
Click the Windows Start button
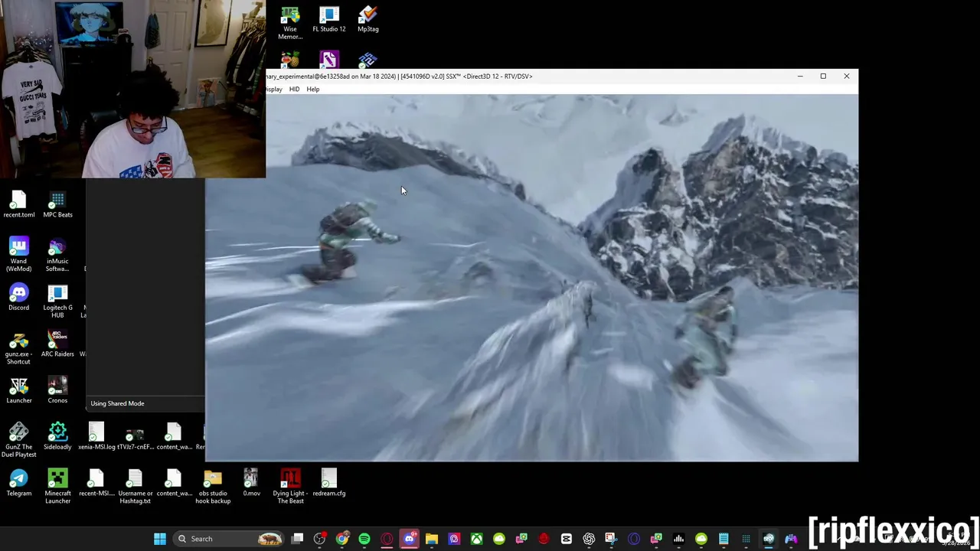point(160,539)
